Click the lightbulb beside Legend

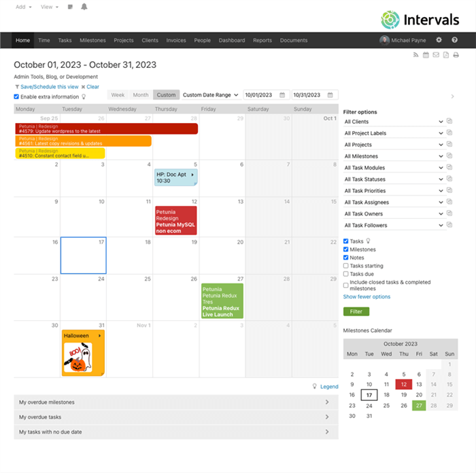coord(314,386)
